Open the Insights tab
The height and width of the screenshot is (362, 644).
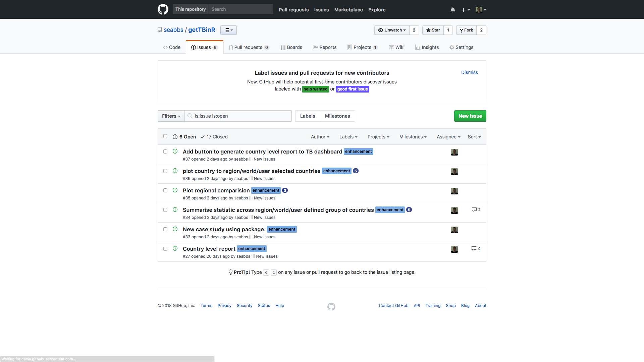(x=427, y=47)
